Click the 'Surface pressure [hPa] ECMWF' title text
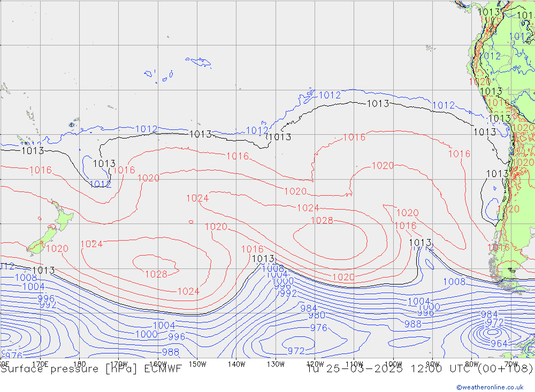Screen dimensions: 535x392 click(91, 369)
